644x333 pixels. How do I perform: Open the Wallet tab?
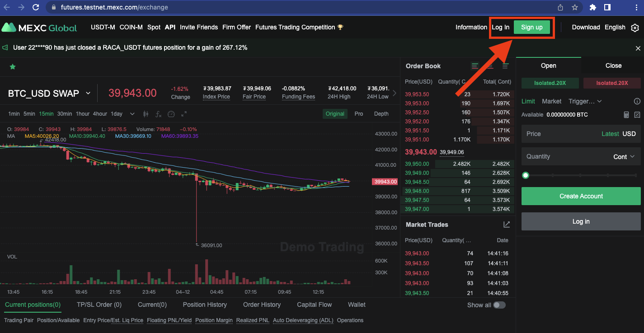click(x=357, y=305)
